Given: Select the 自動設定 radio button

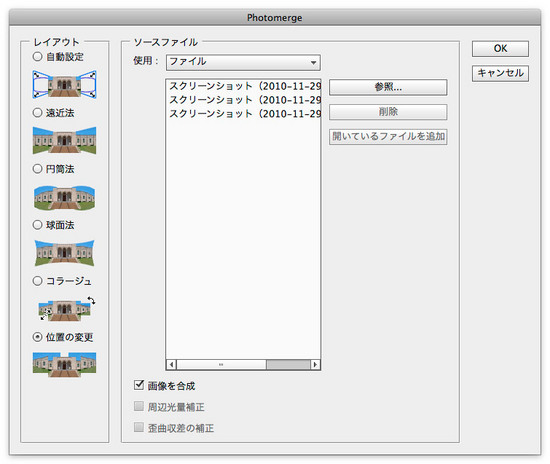Looking at the screenshot, I should (38, 56).
